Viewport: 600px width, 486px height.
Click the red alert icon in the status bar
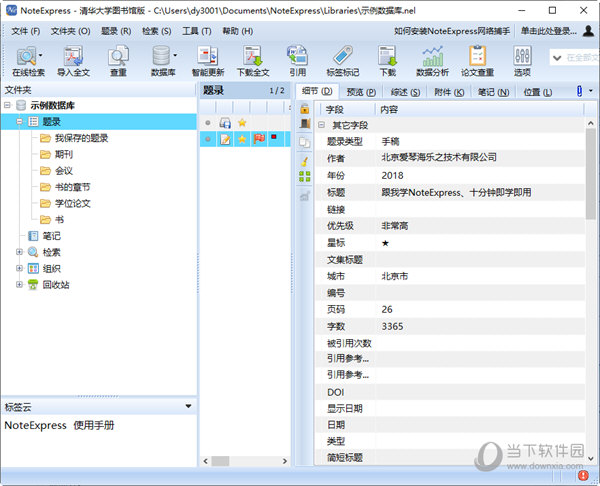(583, 475)
